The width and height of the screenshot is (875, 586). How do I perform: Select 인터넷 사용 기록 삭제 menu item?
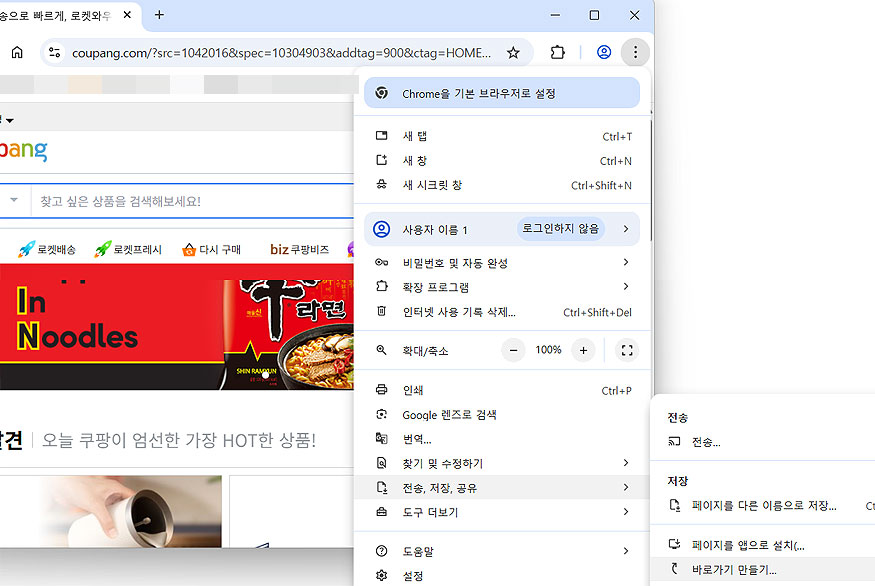pyautogui.click(x=502, y=311)
